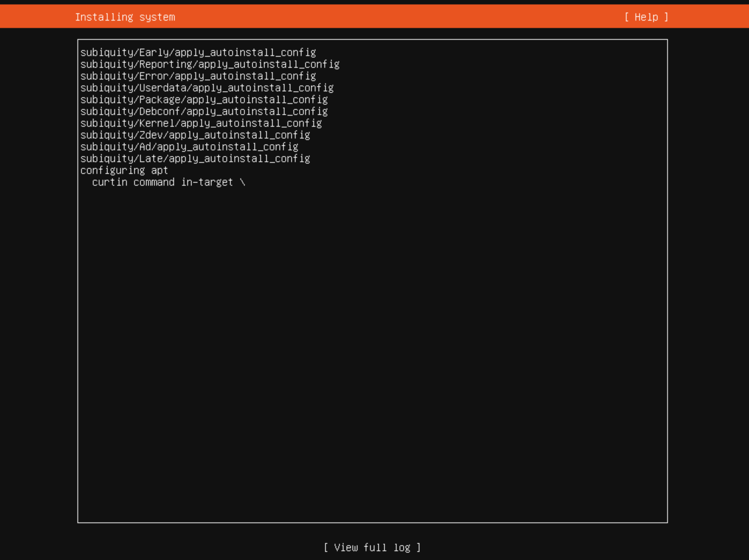Viewport: 749px width, 560px height.
Task: Click the Installing system title text
Action: pos(125,17)
